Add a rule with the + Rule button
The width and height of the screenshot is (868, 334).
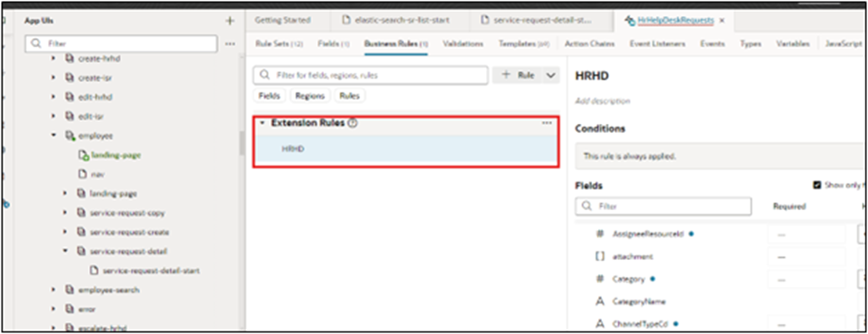[x=517, y=76]
